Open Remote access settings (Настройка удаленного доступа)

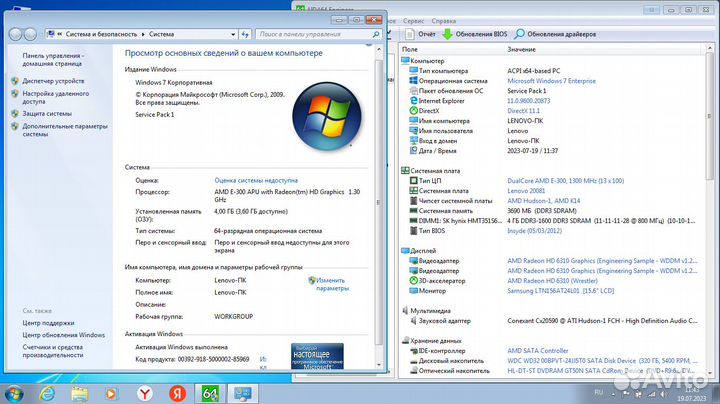point(56,97)
